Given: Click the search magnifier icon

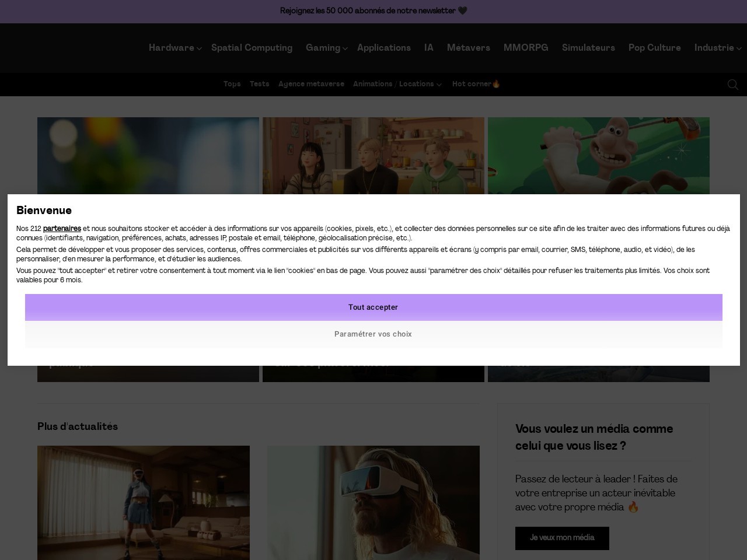Looking at the screenshot, I should (733, 85).
